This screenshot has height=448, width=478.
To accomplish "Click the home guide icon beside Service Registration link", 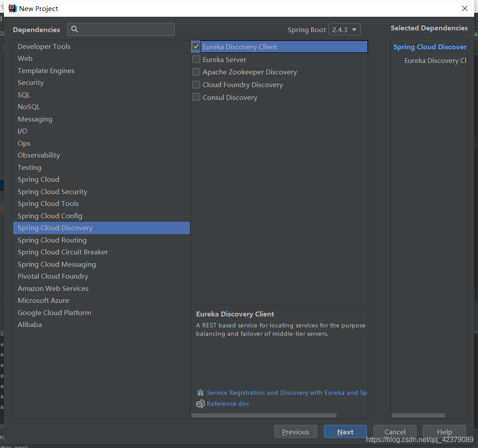I will [x=200, y=393].
